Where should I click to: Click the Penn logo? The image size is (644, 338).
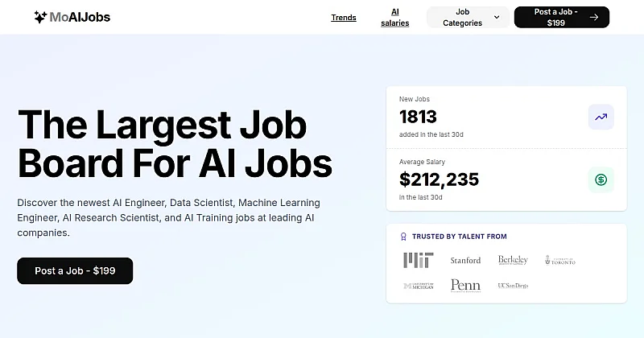(465, 286)
